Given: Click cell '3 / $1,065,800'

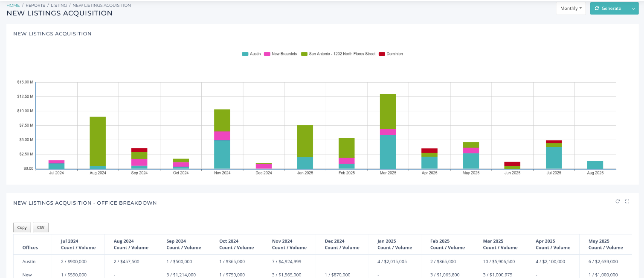Looking at the screenshot, I should 445,275.
